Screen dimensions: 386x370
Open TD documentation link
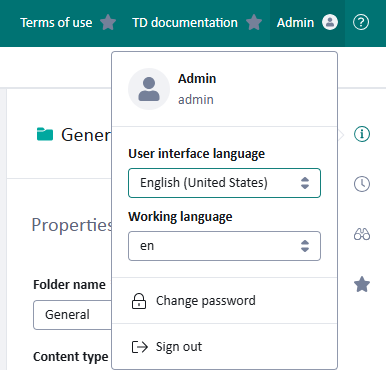click(x=185, y=23)
